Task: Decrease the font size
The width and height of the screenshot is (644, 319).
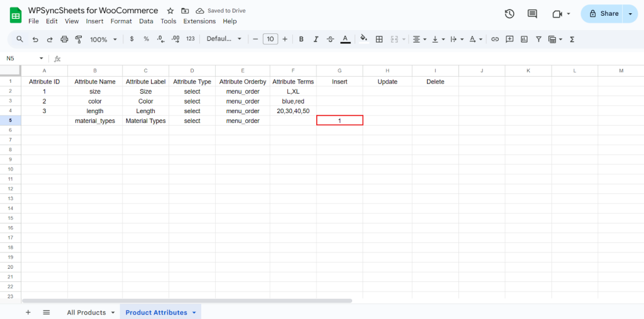Action: point(255,40)
